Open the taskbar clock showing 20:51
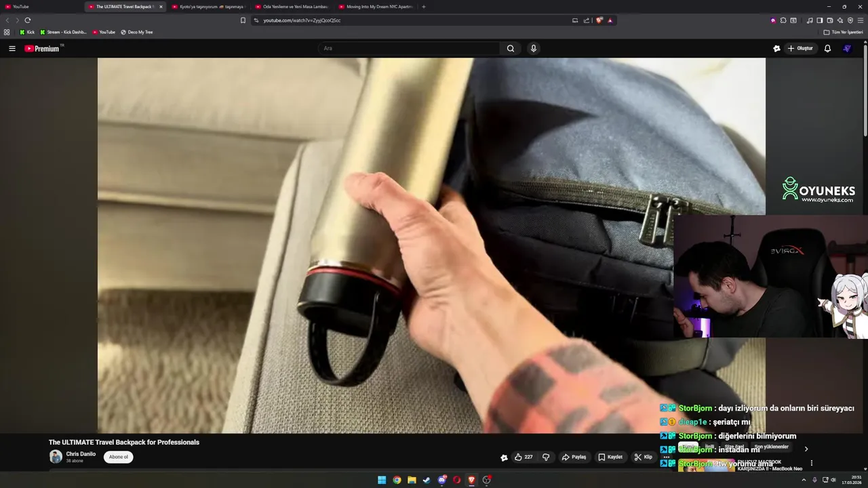868x488 pixels. (x=852, y=480)
